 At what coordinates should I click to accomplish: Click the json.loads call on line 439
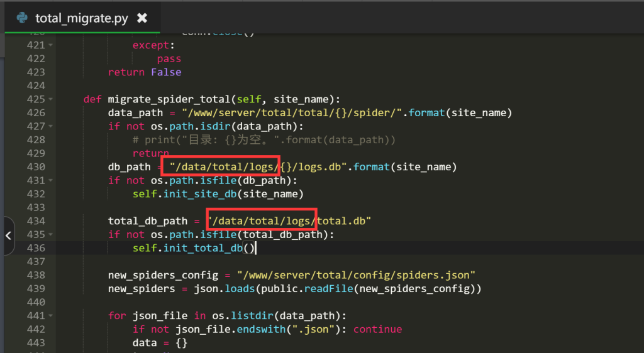(x=206, y=289)
